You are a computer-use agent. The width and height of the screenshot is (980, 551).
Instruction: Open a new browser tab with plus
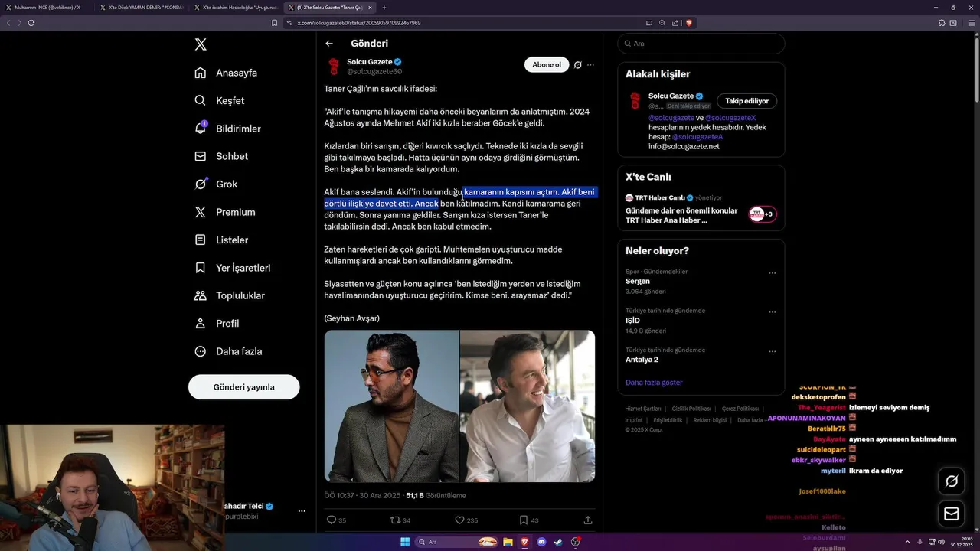384,8
